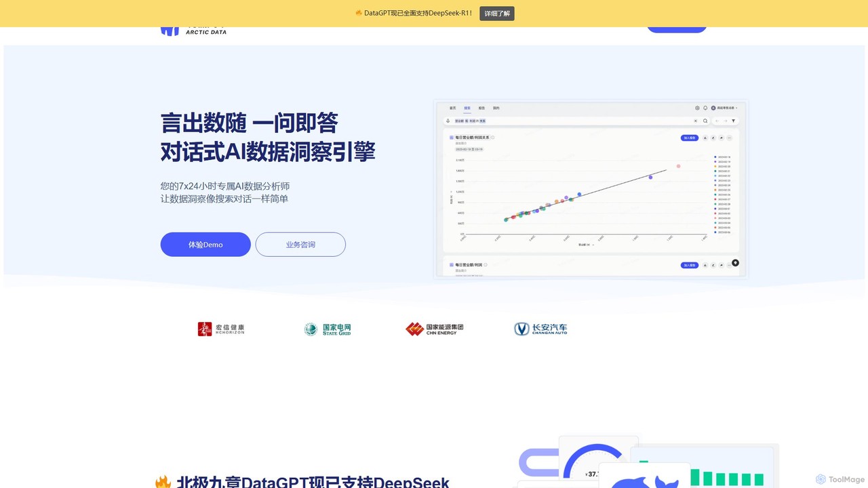Click the pink outlier point on the scatter chart
The width and height of the screenshot is (868, 488).
pos(678,166)
